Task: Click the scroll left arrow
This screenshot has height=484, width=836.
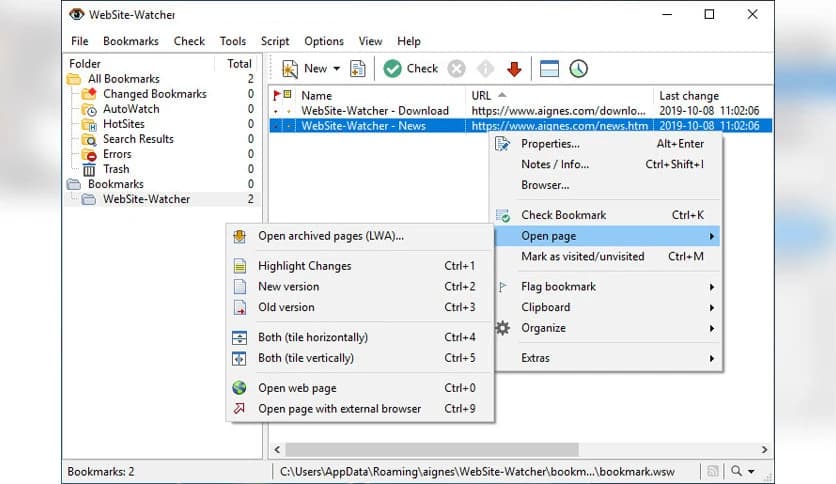Action: click(277, 450)
